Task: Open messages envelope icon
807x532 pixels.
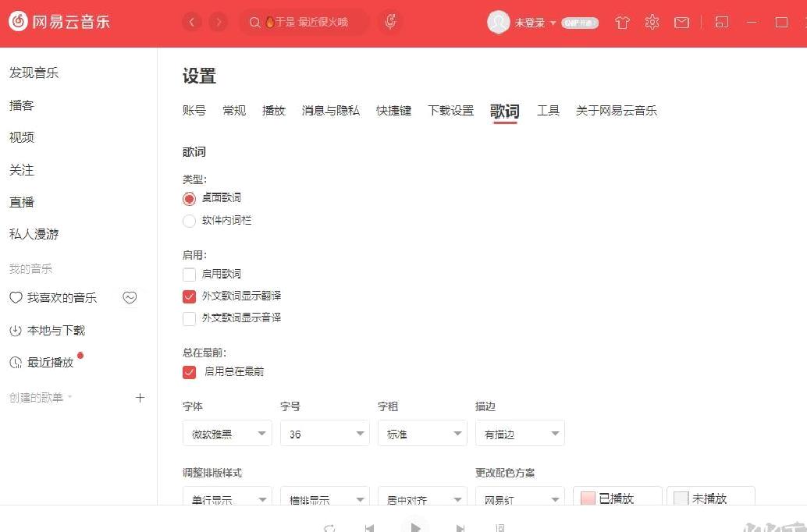Action: tap(681, 22)
